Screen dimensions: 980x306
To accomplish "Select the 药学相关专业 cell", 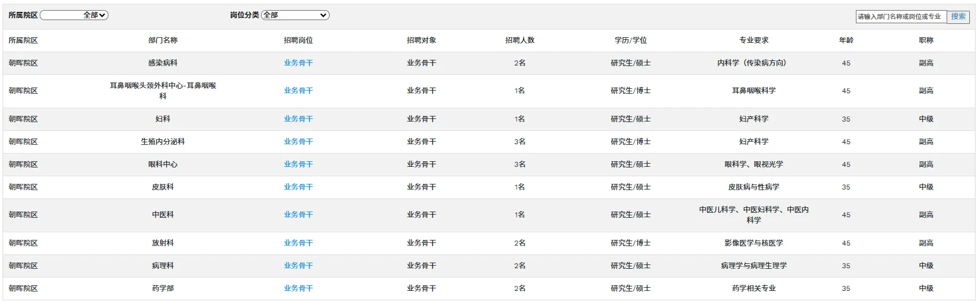I will coord(754,288).
